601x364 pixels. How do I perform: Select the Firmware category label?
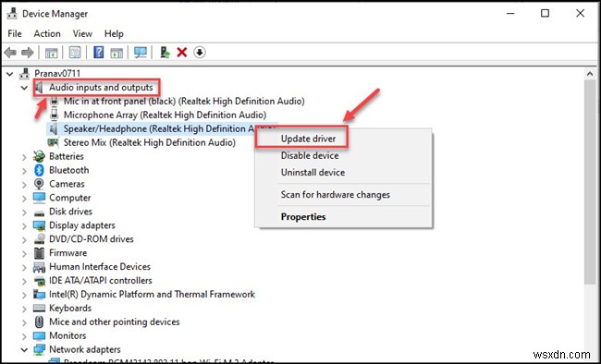click(67, 253)
